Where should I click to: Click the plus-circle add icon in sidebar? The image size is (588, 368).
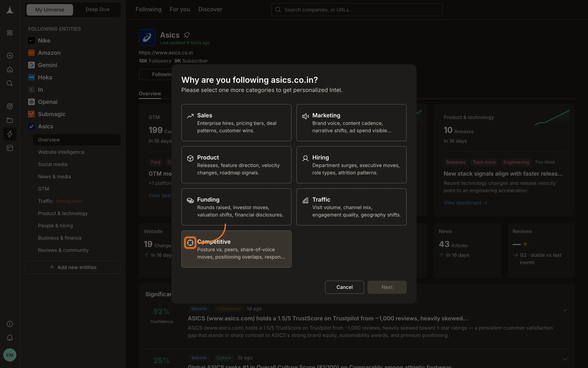tap(10, 55)
